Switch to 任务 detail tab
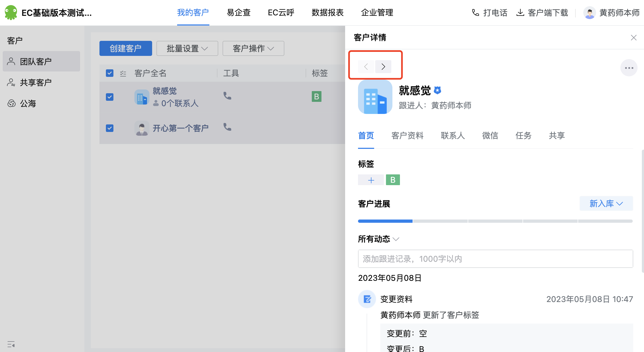 524,136
